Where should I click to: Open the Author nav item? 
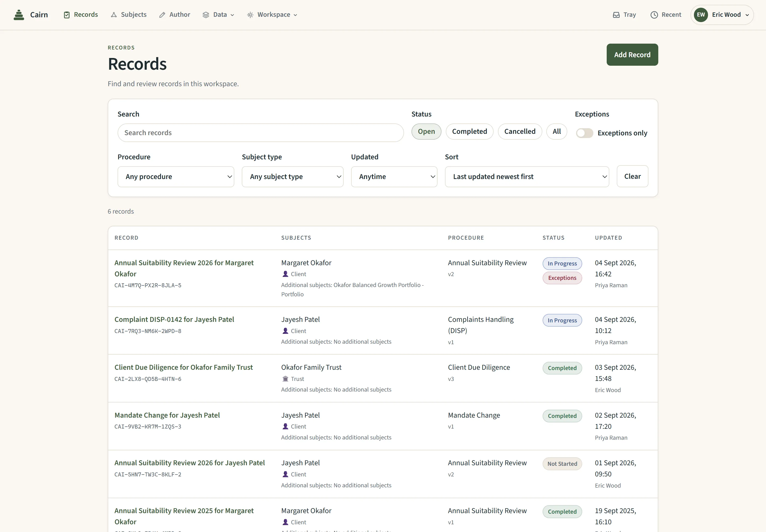pyautogui.click(x=175, y=15)
